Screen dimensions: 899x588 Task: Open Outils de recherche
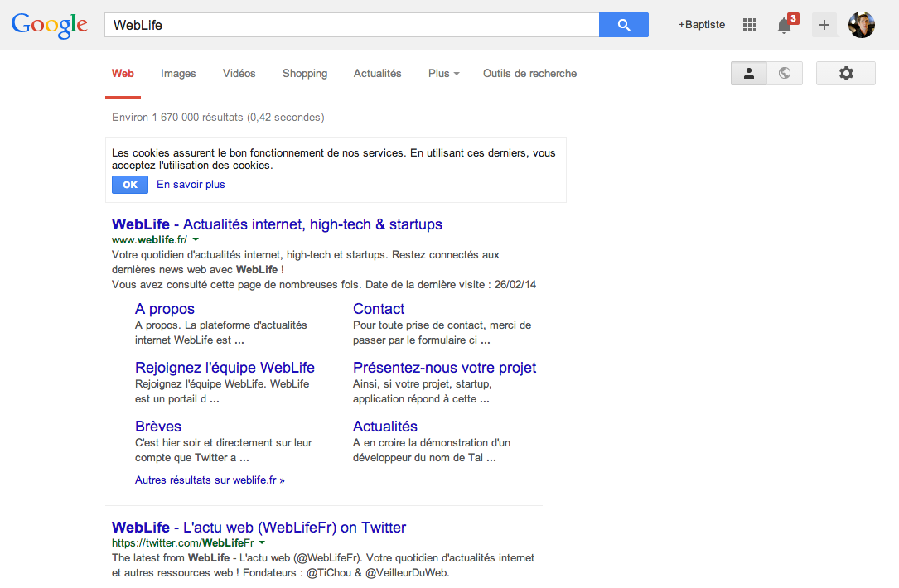pos(529,74)
